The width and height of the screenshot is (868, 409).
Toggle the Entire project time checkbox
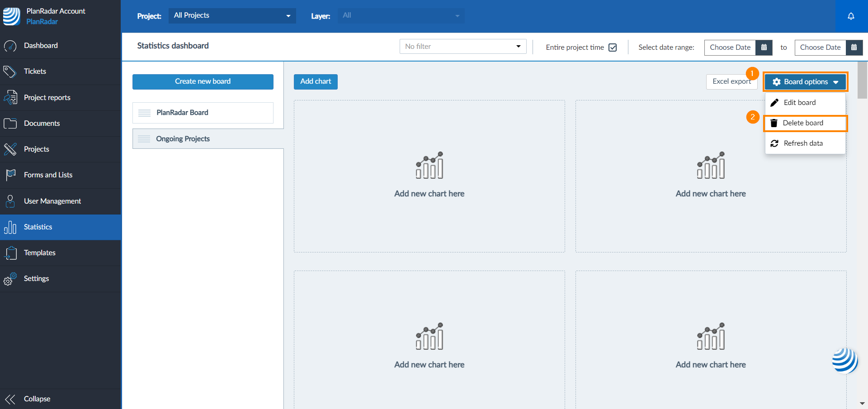(x=613, y=48)
